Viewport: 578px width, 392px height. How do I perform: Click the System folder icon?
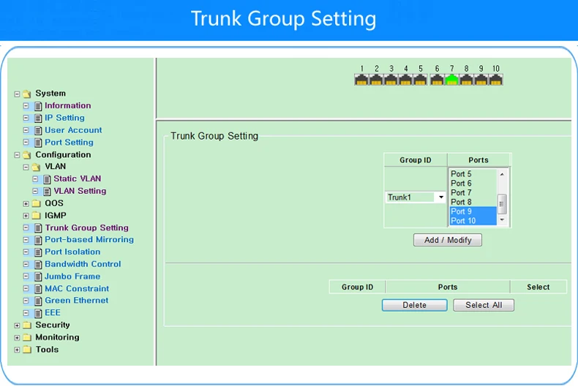tap(26, 94)
